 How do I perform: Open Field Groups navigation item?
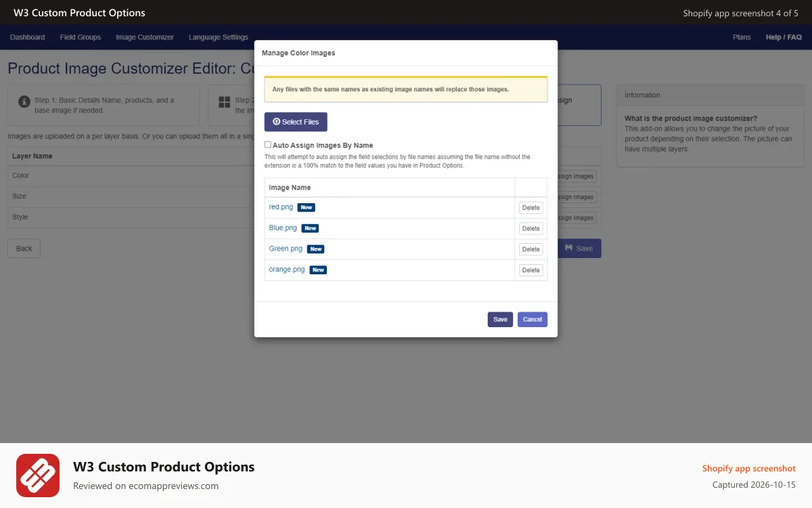point(81,37)
